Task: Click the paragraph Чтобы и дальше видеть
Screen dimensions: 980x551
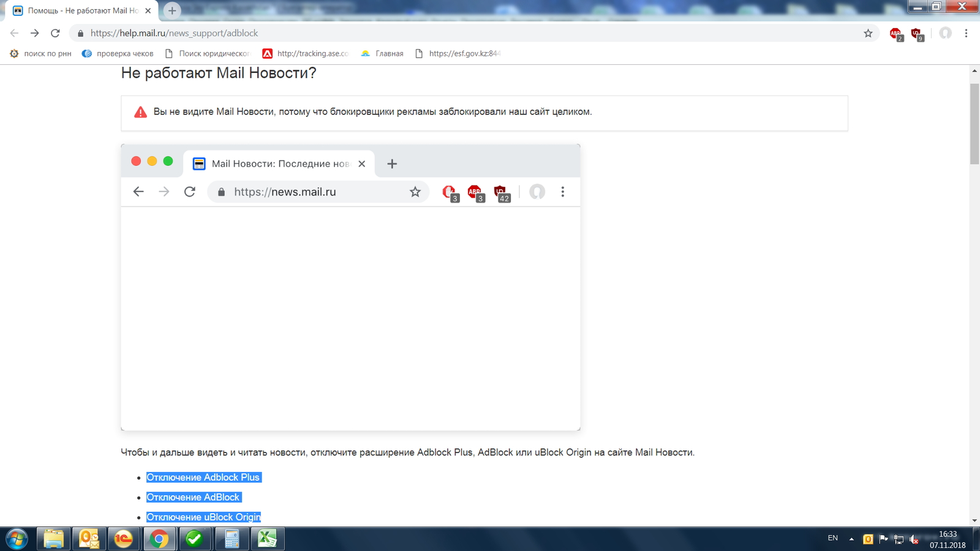Action: click(x=408, y=452)
